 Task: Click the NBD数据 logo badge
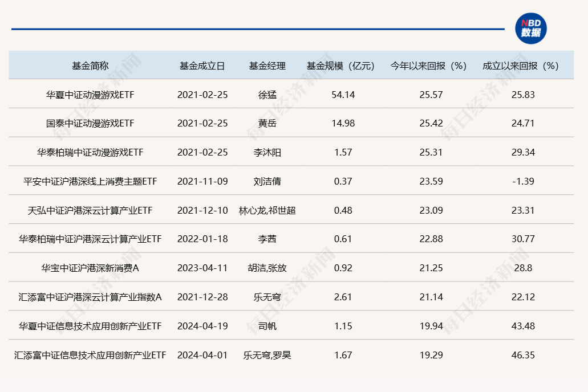(530, 28)
